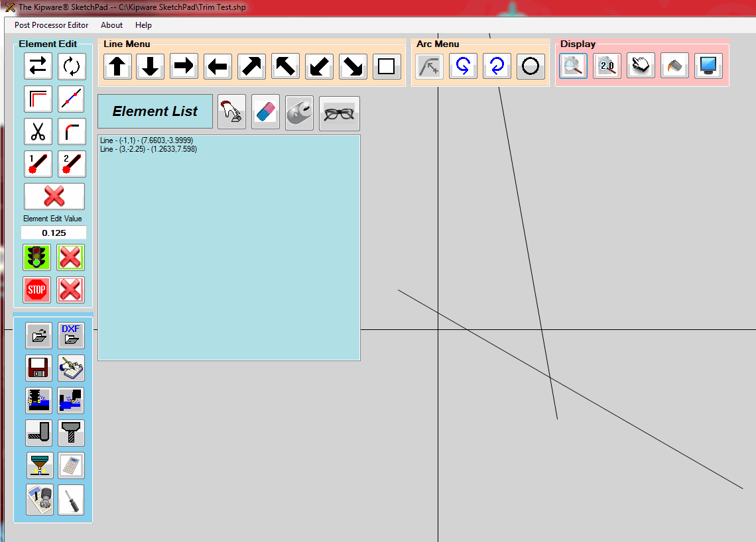Click red X beside STOP sign
This screenshot has width=756, height=542.
[x=70, y=290]
